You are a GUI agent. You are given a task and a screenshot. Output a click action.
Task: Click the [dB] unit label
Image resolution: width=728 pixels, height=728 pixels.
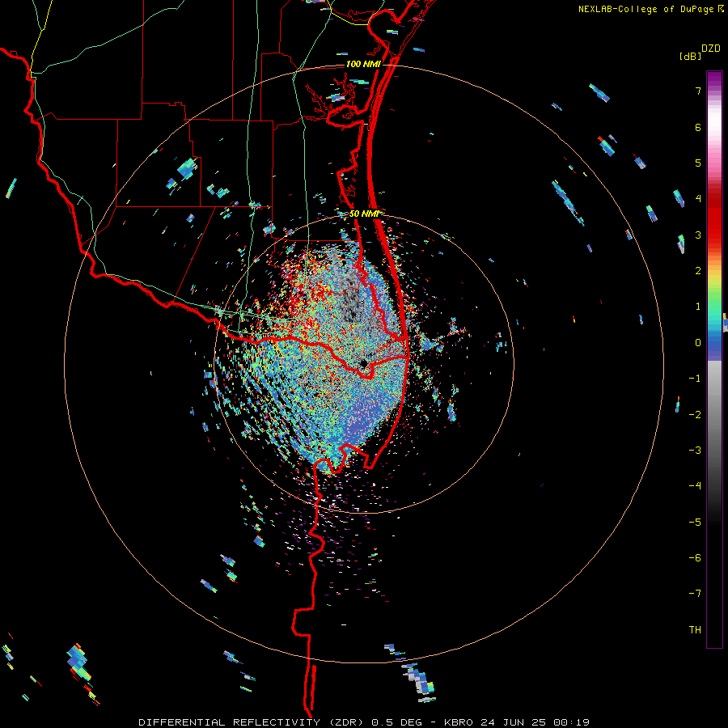tap(691, 57)
